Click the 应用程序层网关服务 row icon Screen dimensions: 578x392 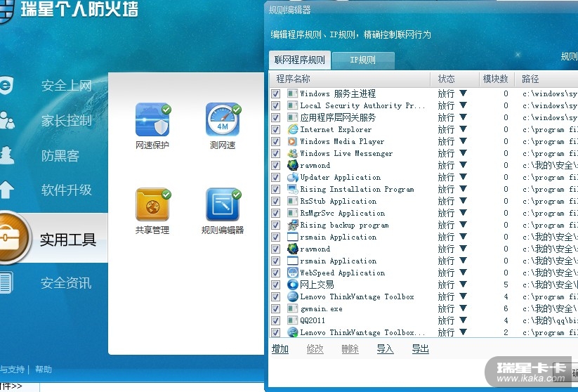coord(293,117)
